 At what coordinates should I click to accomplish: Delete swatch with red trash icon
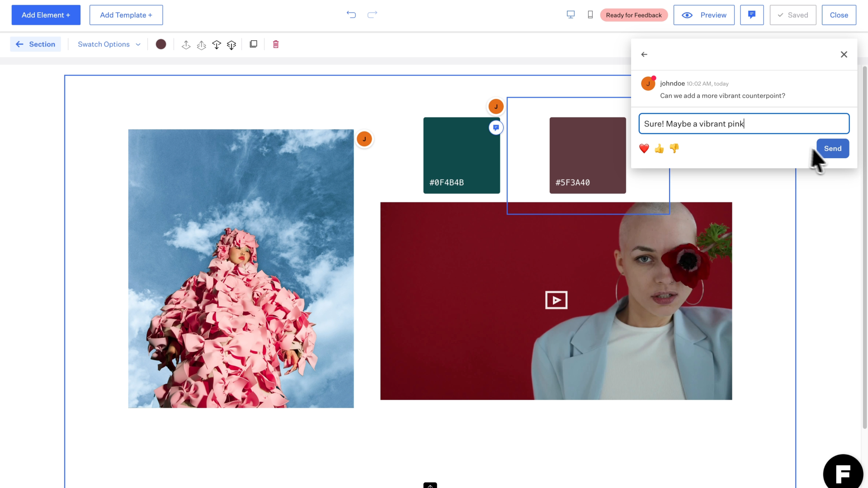point(276,44)
